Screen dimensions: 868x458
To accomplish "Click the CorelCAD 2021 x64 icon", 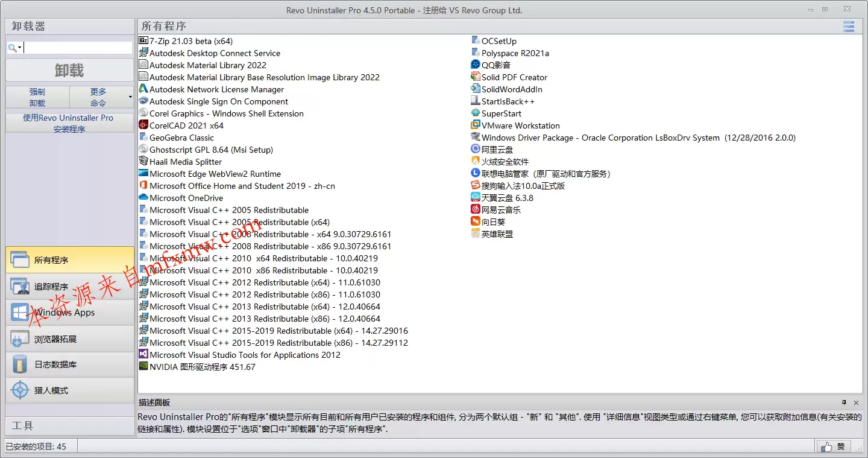I will point(143,125).
